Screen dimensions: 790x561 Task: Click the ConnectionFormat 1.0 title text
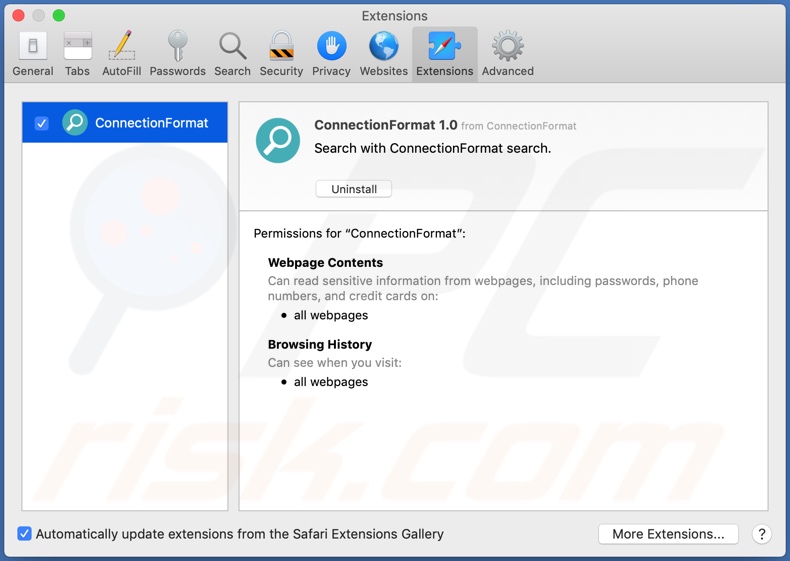385,125
